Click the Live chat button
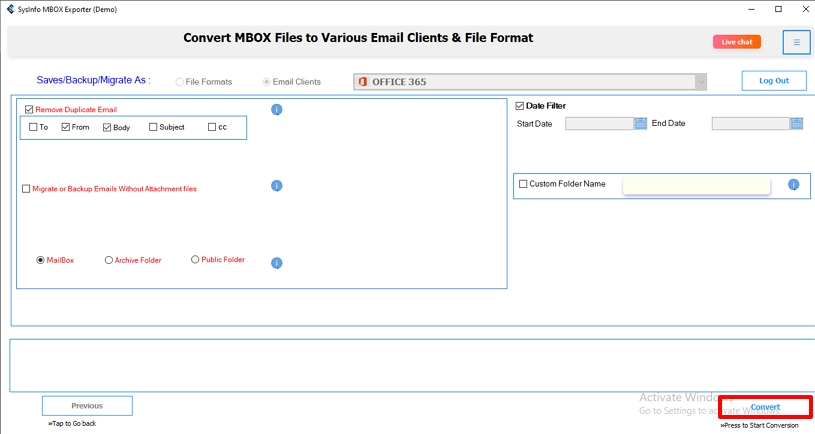Screen dimensions: 815x434 737,42
